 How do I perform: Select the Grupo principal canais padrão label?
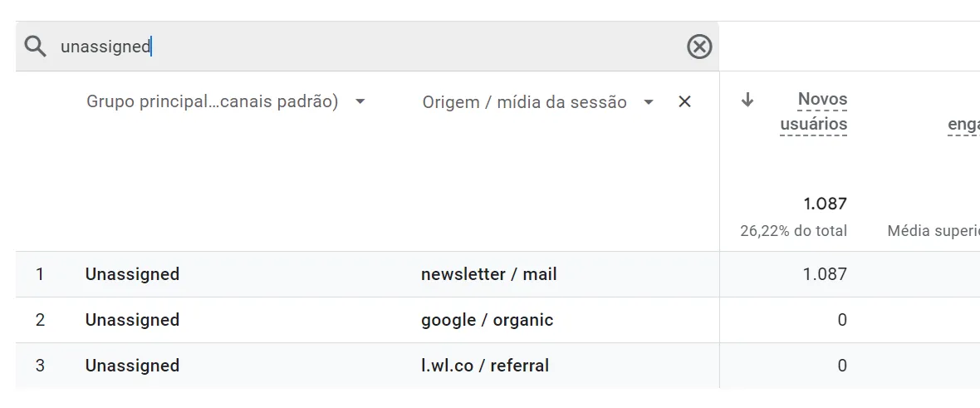pos(212,102)
